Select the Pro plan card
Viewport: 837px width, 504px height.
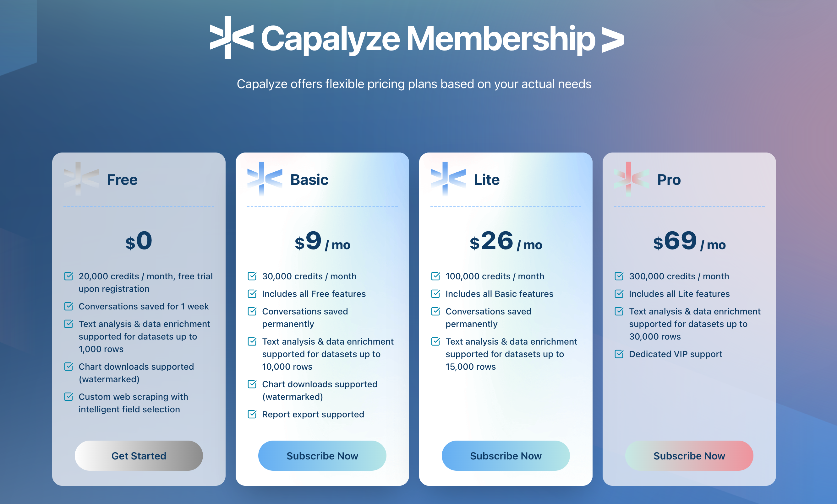(x=689, y=400)
